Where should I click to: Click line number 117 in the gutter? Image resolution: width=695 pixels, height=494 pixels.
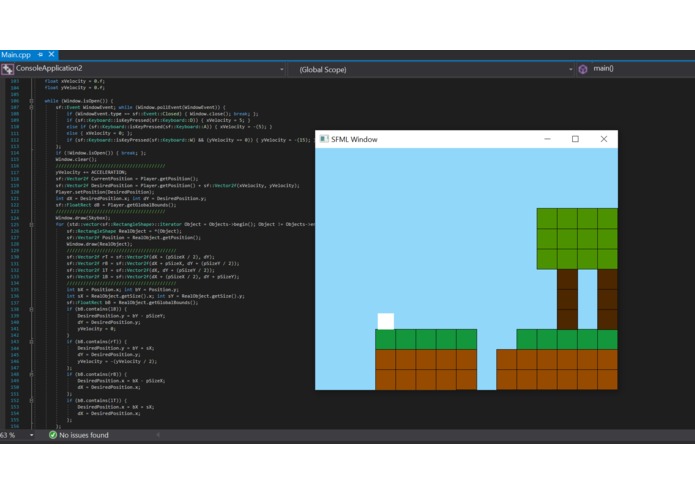tap(15, 172)
